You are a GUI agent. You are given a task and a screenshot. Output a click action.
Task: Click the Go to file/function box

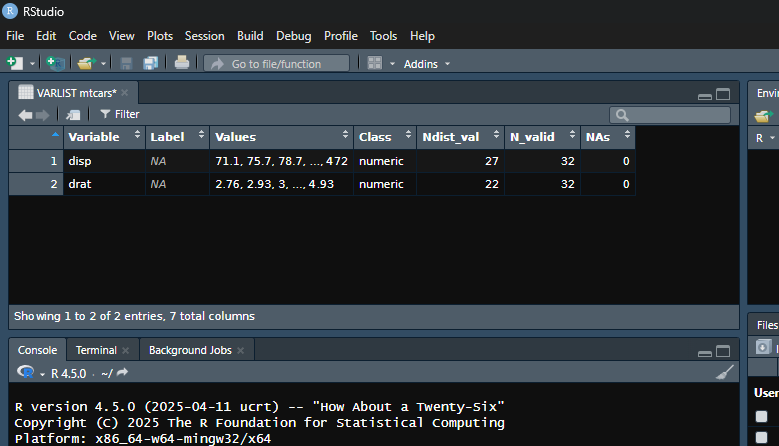point(277,63)
